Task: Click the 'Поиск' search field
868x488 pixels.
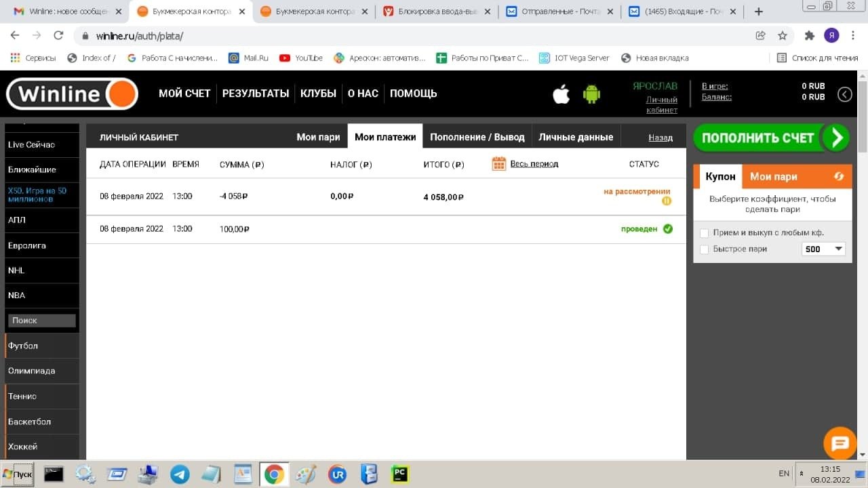Action: 41,321
